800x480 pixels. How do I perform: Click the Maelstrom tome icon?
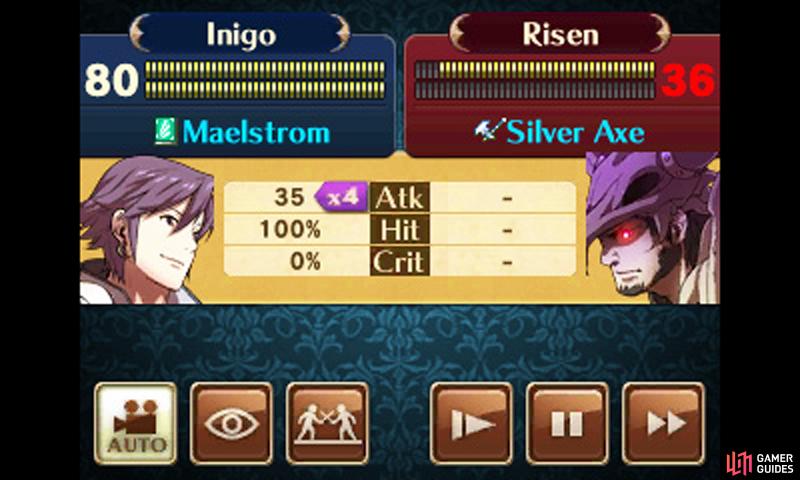pos(165,131)
